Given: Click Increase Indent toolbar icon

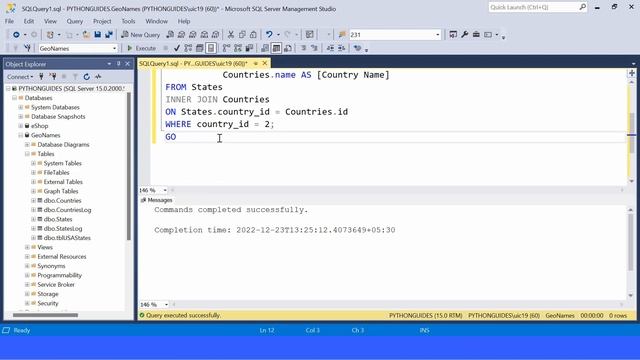Looking at the screenshot, I should pyautogui.click(x=342, y=48).
